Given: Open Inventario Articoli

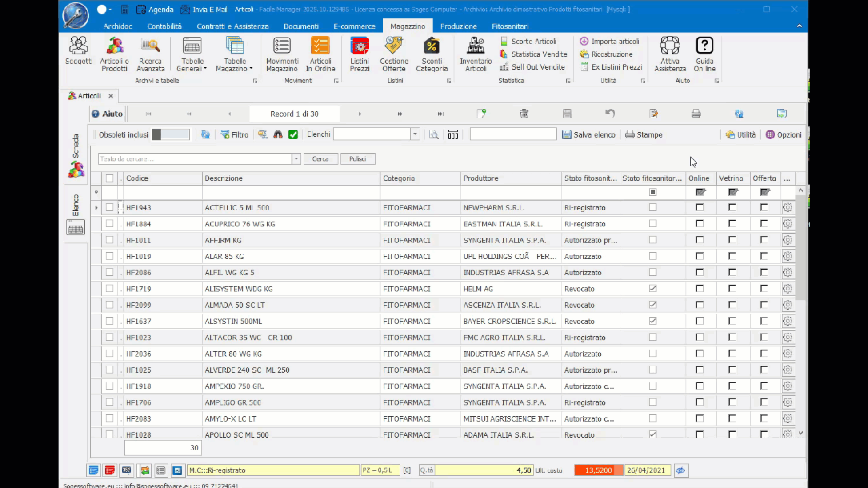Looking at the screenshot, I should (475, 53).
